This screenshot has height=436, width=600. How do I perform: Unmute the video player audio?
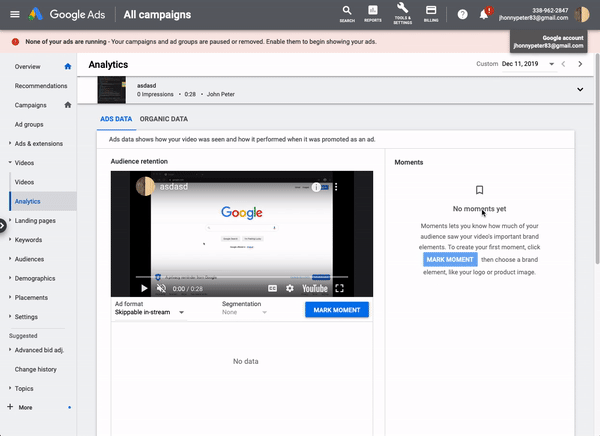pos(160,288)
